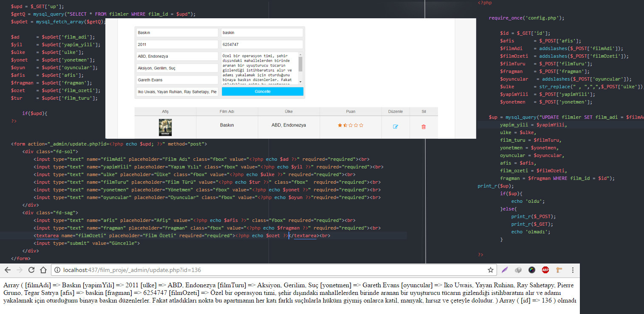Open the round color picker extension
Image resolution: width=644 pixels, height=314 pixels.
532,270
